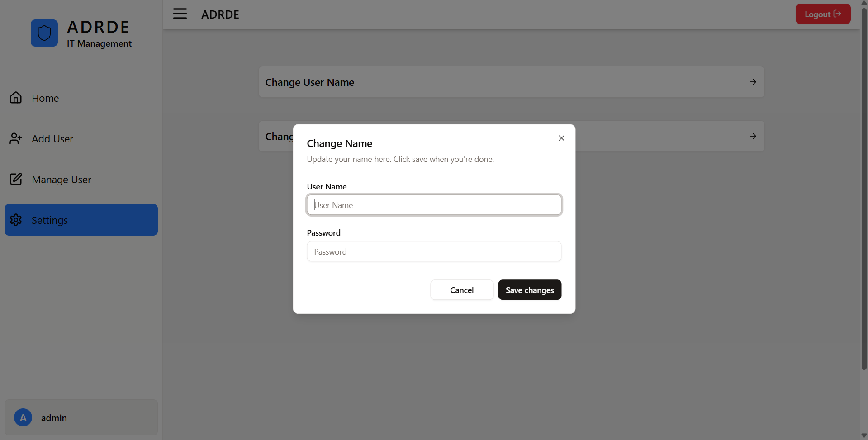Navigate to Manage User in the sidebar
868x440 pixels.
point(62,179)
